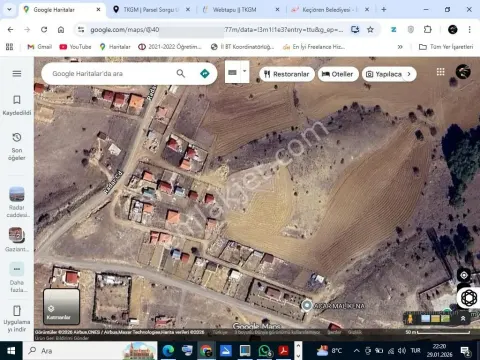480x360 pixels.
Task: Open the notification center icon
Action: tap(465, 351)
